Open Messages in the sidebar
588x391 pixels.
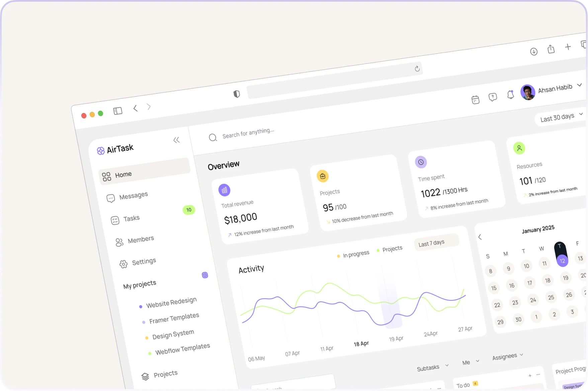click(127, 196)
